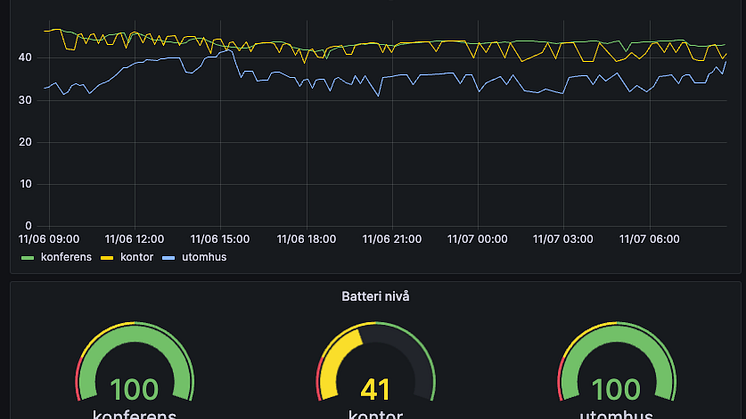The image size is (746, 419).
Task: Select the kontor gauge label text
Action: pyautogui.click(x=375, y=414)
